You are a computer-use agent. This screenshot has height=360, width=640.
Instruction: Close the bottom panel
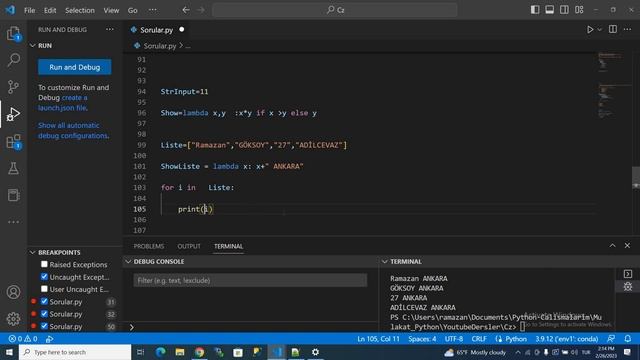click(x=627, y=245)
